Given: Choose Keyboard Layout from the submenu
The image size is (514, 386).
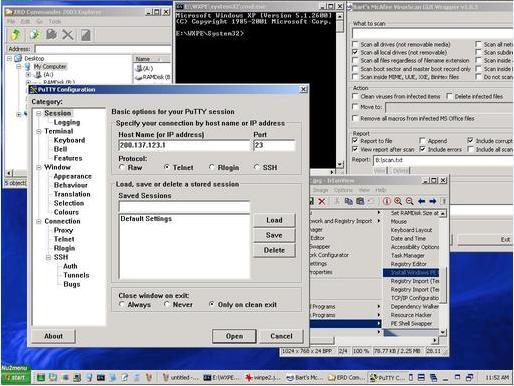Looking at the screenshot, I should coord(411,230).
